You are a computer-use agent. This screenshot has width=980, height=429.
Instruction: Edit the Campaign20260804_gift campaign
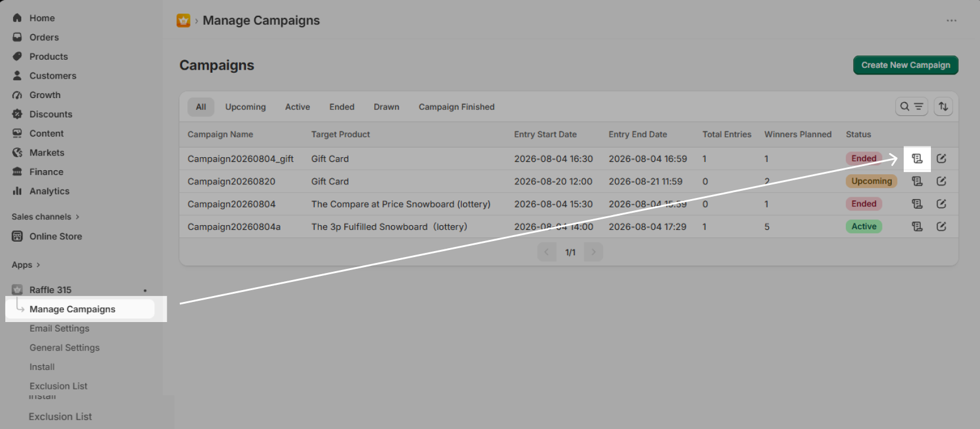[x=942, y=158]
